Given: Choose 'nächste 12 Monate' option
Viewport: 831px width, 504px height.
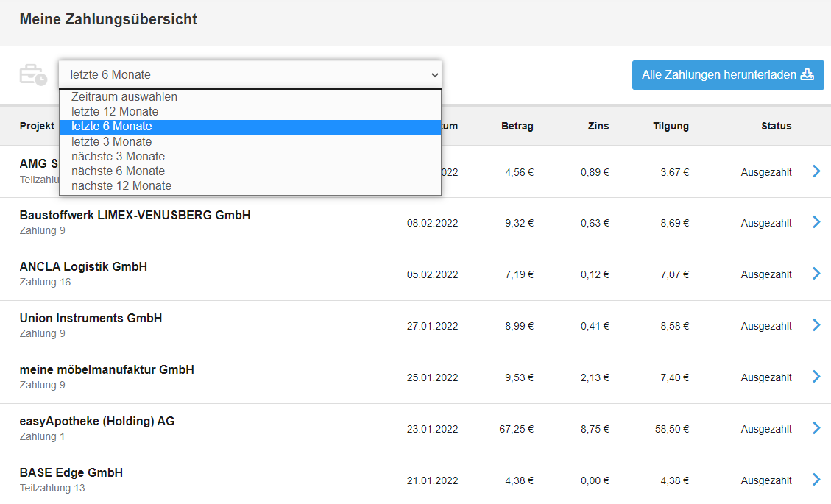Looking at the screenshot, I should 121,186.
